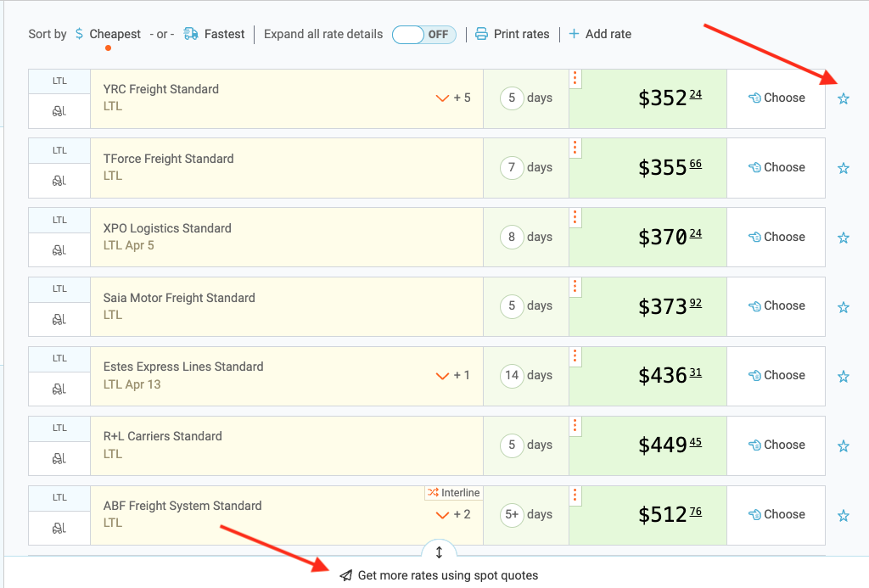Click the $373.92 Saia price
Image resolution: width=869 pixels, height=588 pixels.
pyautogui.click(x=670, y=306)
